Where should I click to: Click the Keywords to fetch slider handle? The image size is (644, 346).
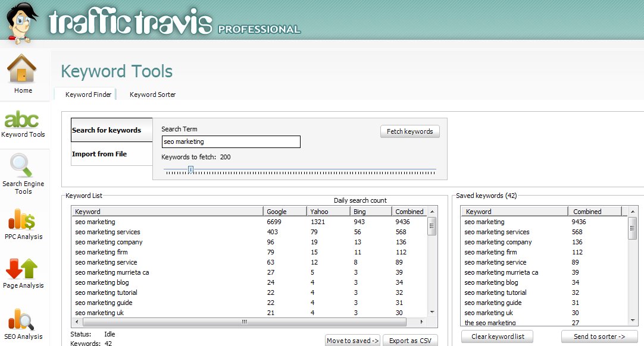(x=190, y=169)
